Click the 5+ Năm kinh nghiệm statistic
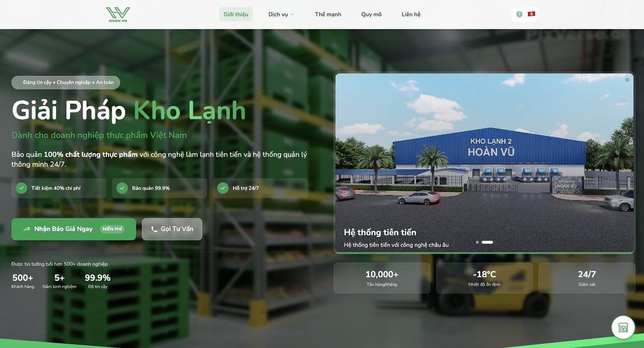 pos(59,280)
